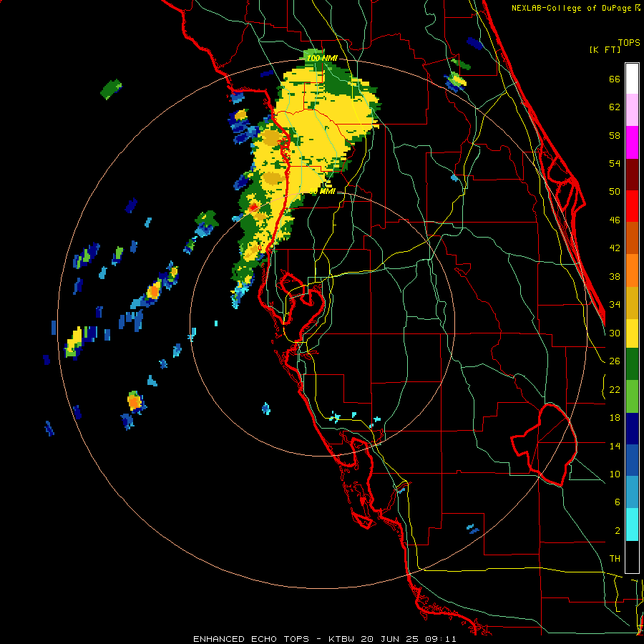Click the TH legend label
Viewport: 644px width, 644px height.
[x=615, y=558]
